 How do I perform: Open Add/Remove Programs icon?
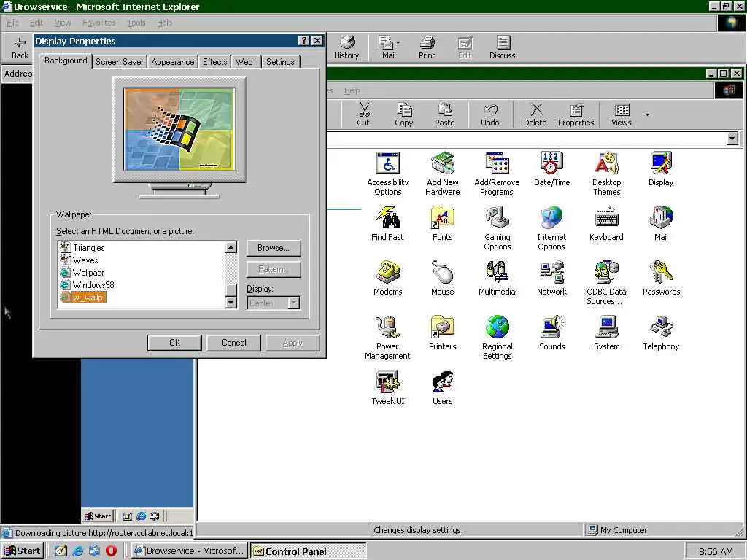point(497,174)
